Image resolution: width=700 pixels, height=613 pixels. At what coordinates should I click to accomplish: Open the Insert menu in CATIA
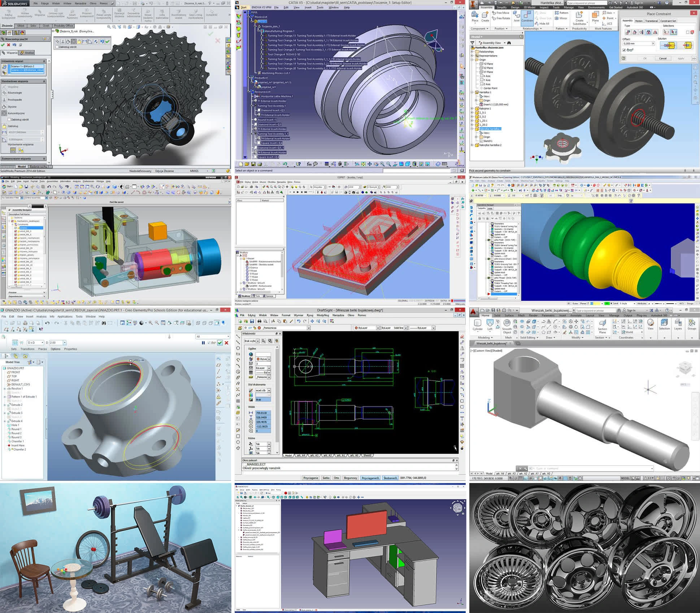308,7
